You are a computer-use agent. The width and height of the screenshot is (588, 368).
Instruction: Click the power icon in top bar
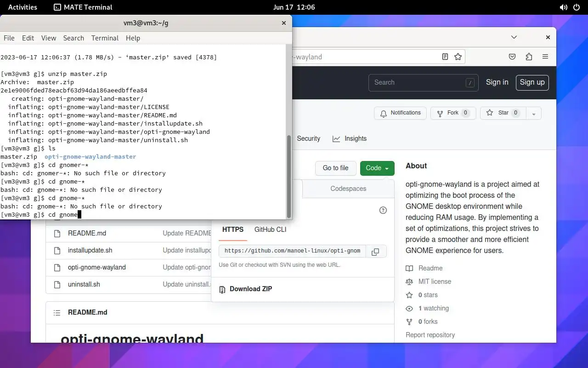(577, 7)
